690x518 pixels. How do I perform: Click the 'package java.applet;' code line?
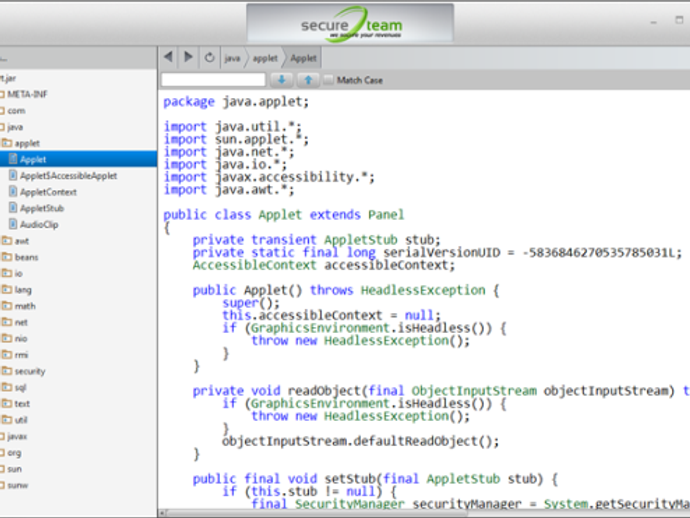(236, 102)
